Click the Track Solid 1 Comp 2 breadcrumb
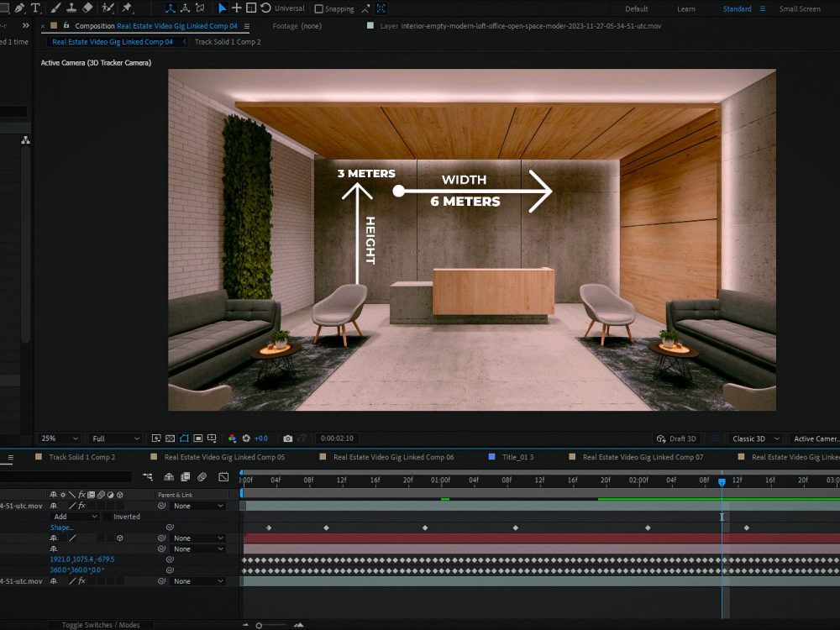840x630 pixels. click(x=228, y=42)
